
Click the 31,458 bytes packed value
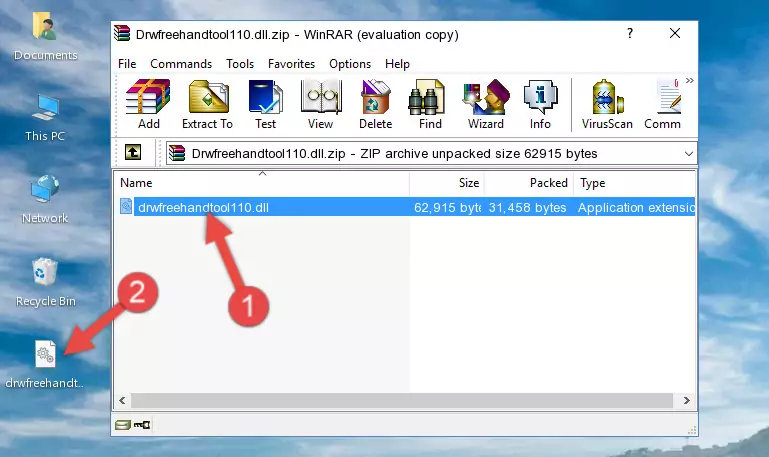527,207
